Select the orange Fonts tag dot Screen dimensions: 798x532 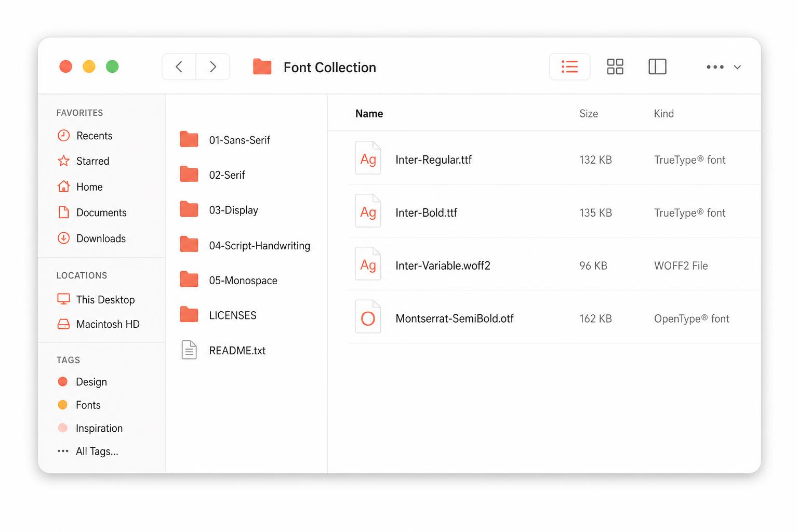point(63,405)
